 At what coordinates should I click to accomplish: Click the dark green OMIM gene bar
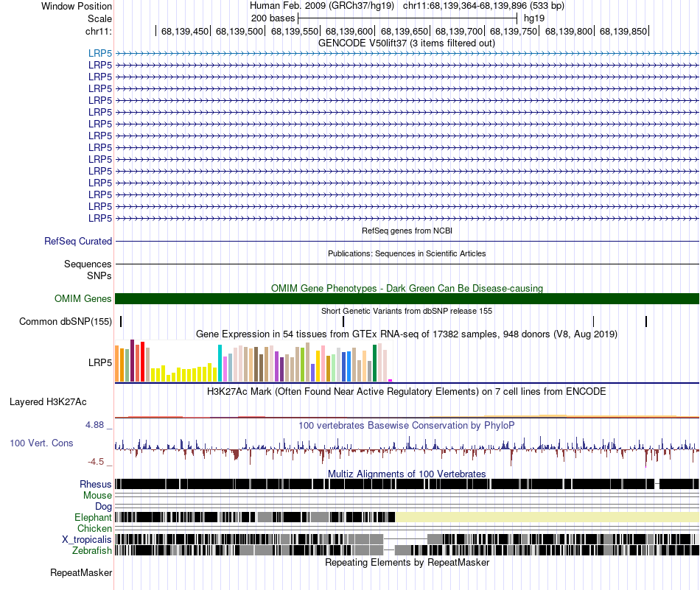(x=407, y=298)
